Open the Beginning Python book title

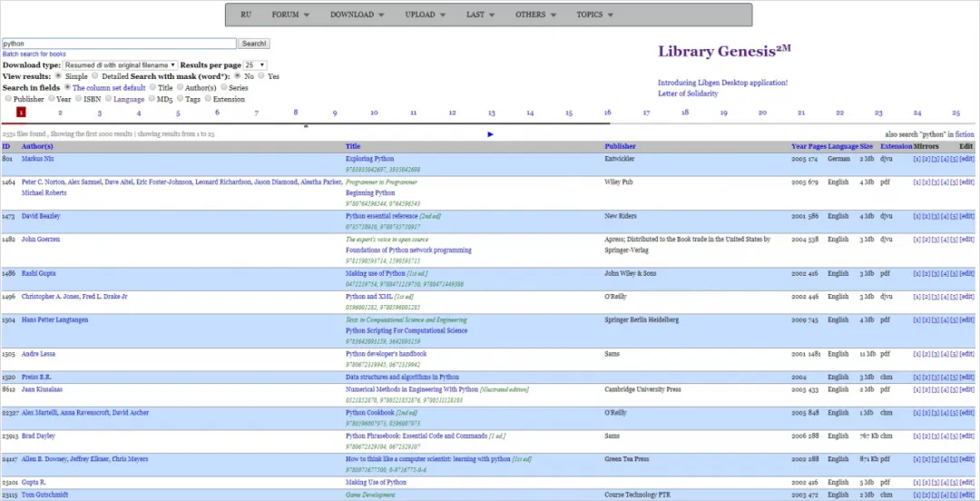pos(370,193)
